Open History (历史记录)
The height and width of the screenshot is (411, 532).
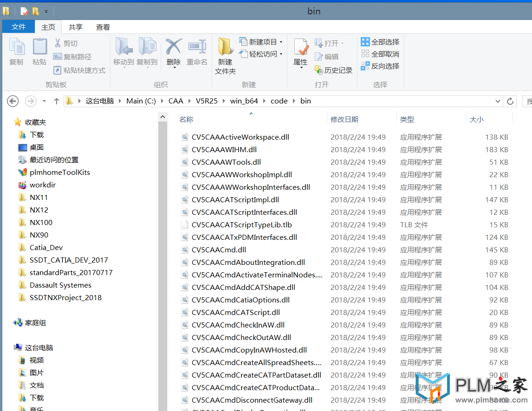pyautogui.click(x=333, y=70)
